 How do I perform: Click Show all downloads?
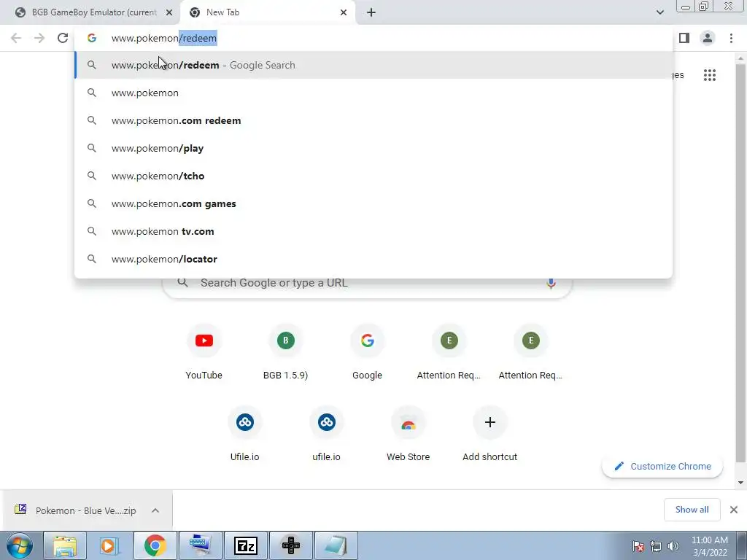point(692,510)
